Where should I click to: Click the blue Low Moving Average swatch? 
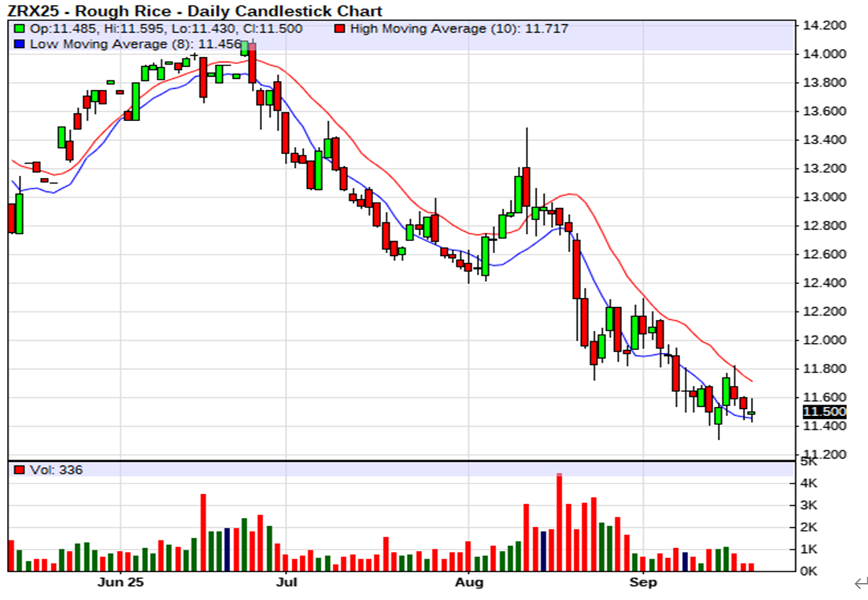click(20, 44)
